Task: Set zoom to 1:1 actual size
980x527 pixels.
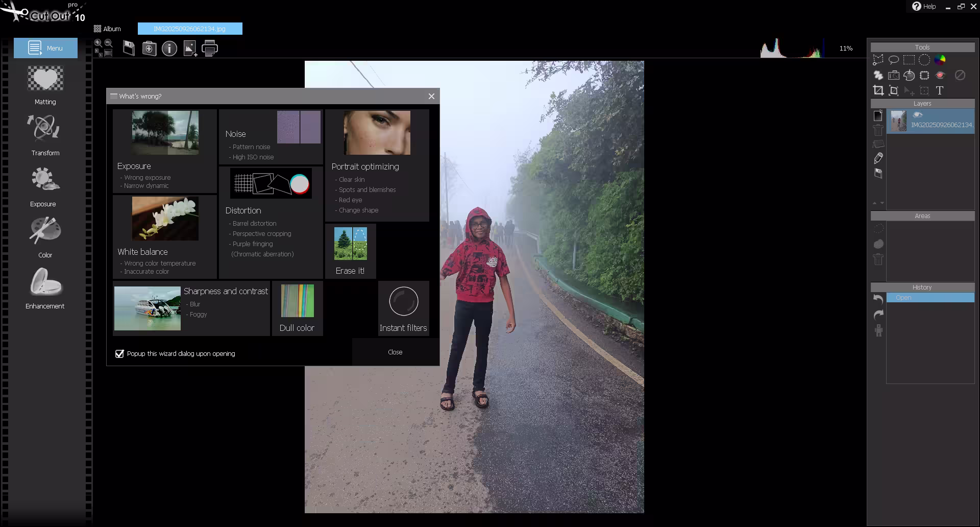Action: [98, 53]
